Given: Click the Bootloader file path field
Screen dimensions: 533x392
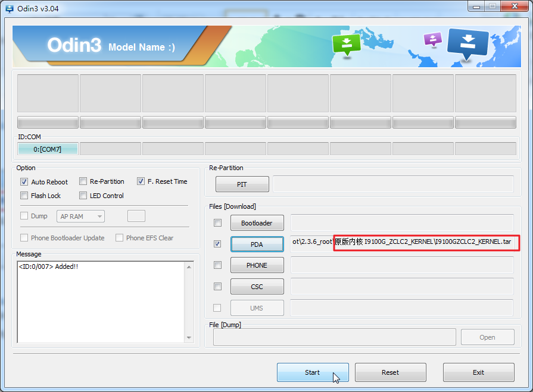Looking at the screenshot, I should [x=402, y=222].
